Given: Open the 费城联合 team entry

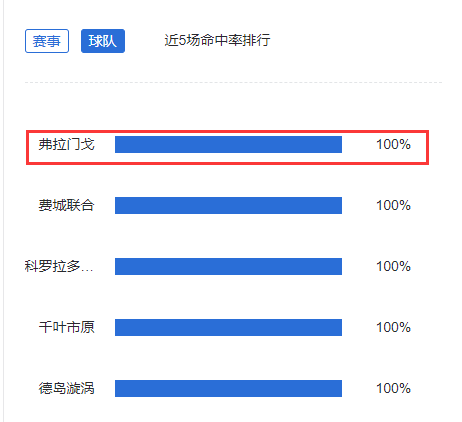Looking at the screenshot, I should click(x=66, y=205).
